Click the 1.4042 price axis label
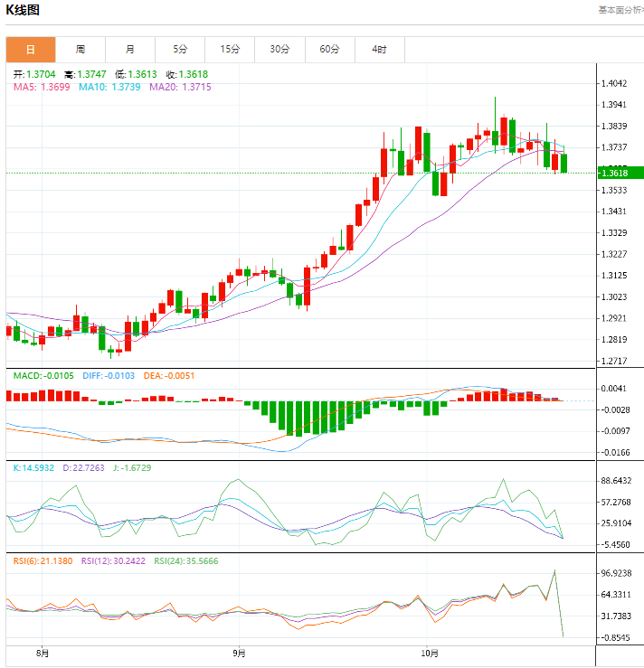Image resolution: width=644 pixels, height=668 pixels. coord(614,83)
